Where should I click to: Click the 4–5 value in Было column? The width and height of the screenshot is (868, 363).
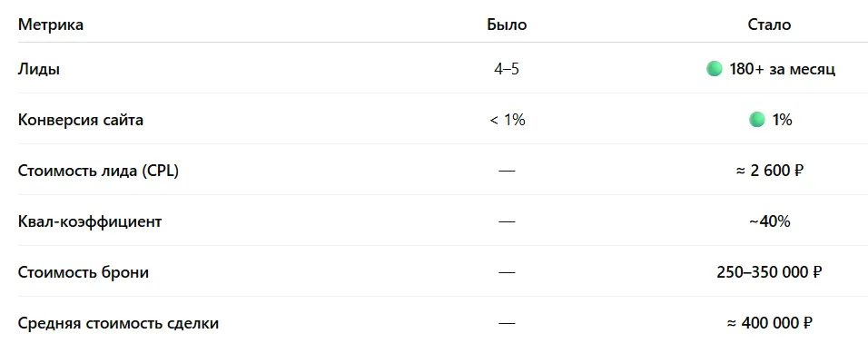(507, 70)
